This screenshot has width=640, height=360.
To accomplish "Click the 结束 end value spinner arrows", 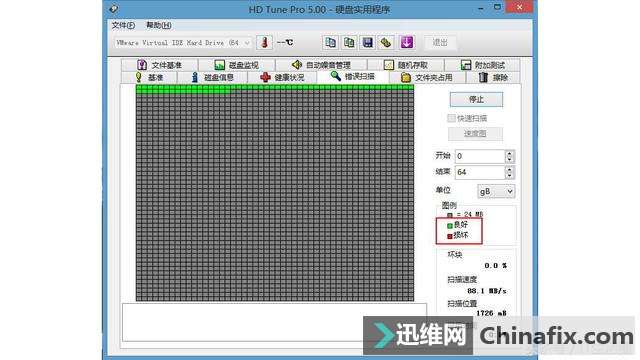I will (x=509, y=172).
